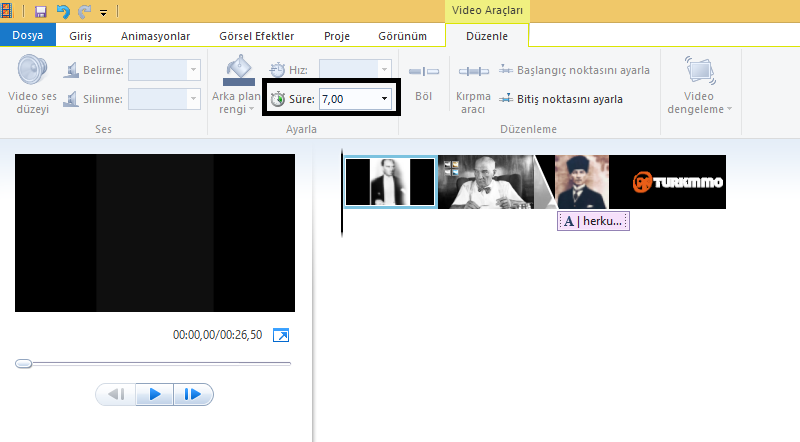
Task: Click the Movie Maker app icon in title bar
Action: point(6,10)
